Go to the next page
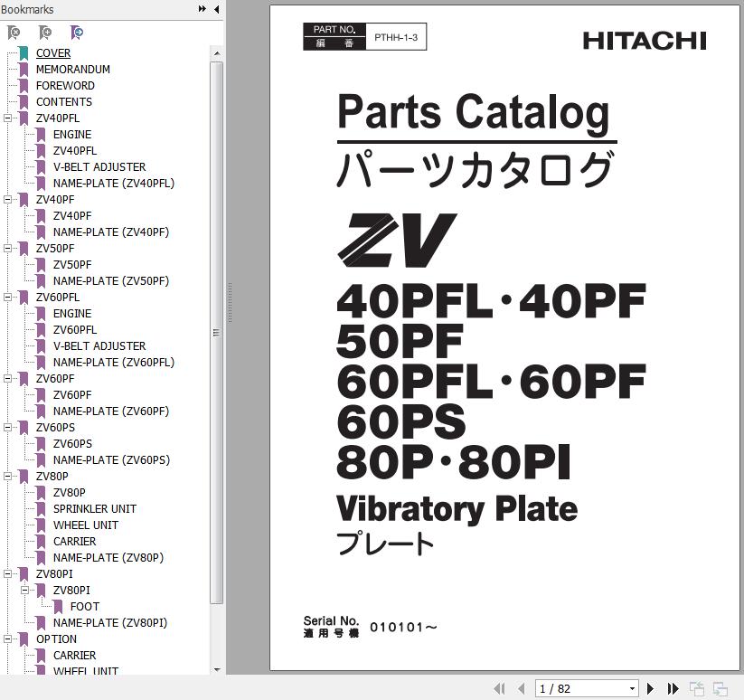The width and height of the screenshot is (744, 700). tap(651, 688)
